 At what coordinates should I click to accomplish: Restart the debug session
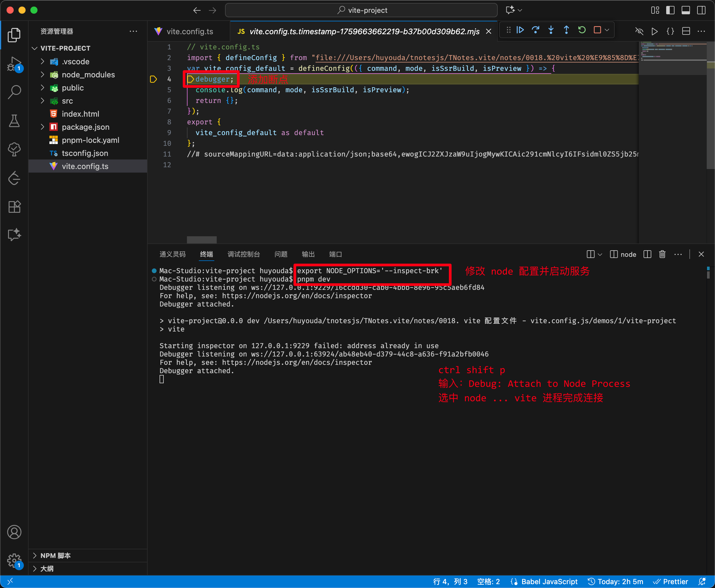coord(582,30)
